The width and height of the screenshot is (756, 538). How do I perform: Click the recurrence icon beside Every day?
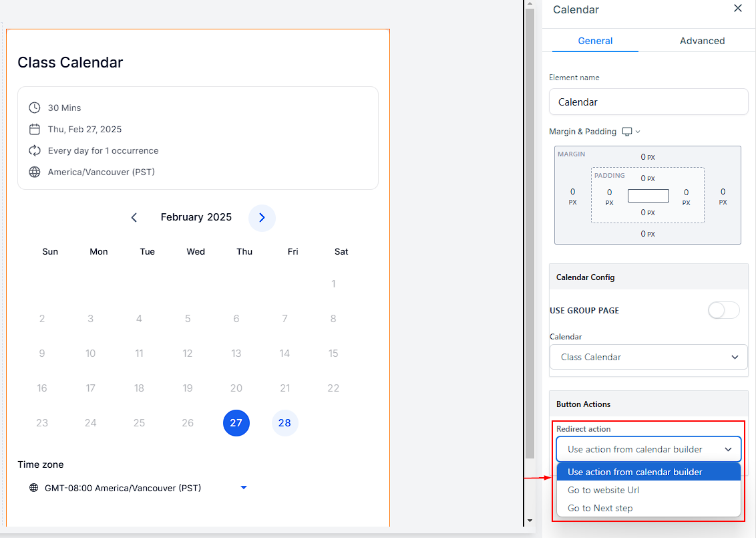[35, 150]
